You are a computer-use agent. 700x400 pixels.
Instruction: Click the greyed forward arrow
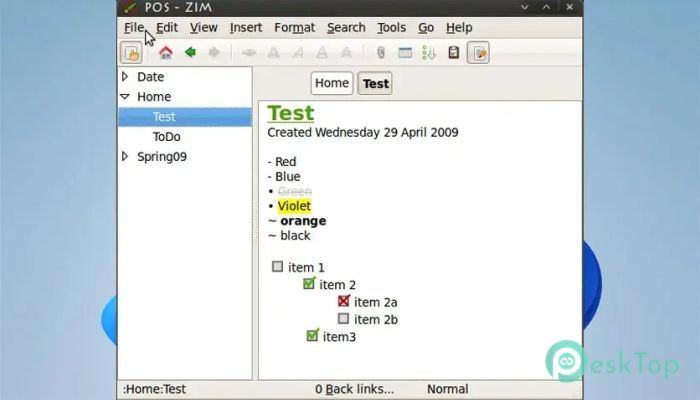pos(214,53)
